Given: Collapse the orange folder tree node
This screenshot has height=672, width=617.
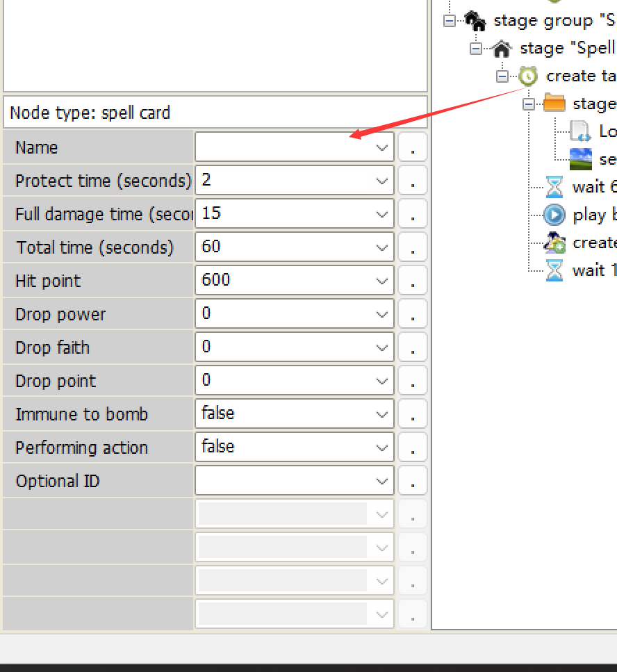Looking at the screenshot, I should [529, 104].
